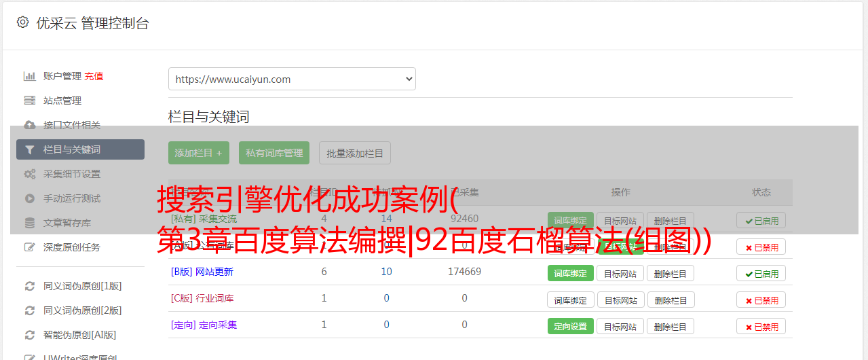Click the 14 value in the 采集交流 row

coord(386,219)
